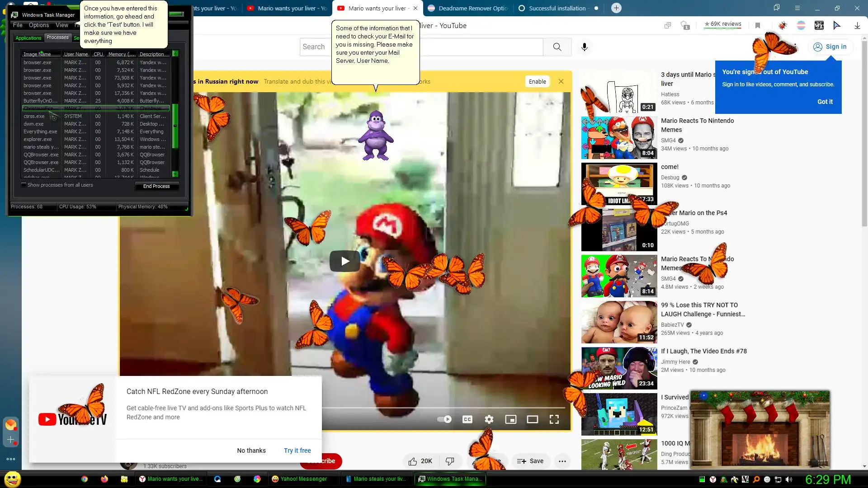The height and width of the screenshot is (488, 868).
Task: Toggle closed captions CC button
Action: [467, 419]
